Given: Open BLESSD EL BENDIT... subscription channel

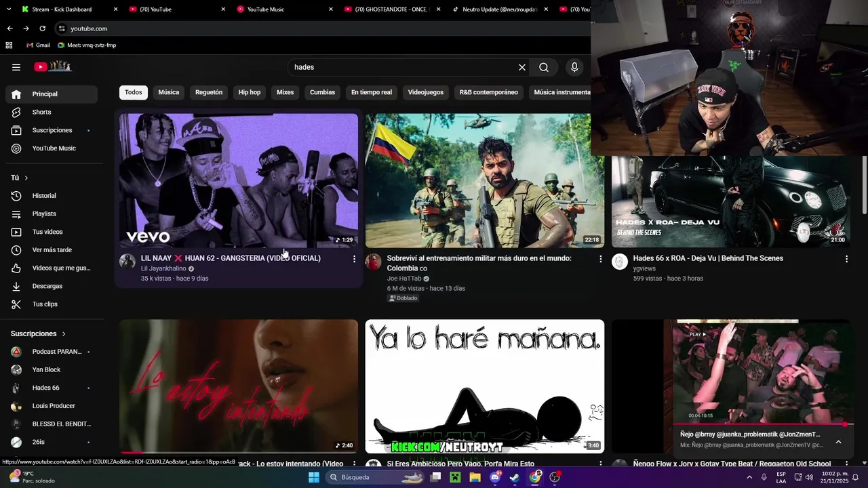Looking at the screenshot, I should tap(52, 424).
